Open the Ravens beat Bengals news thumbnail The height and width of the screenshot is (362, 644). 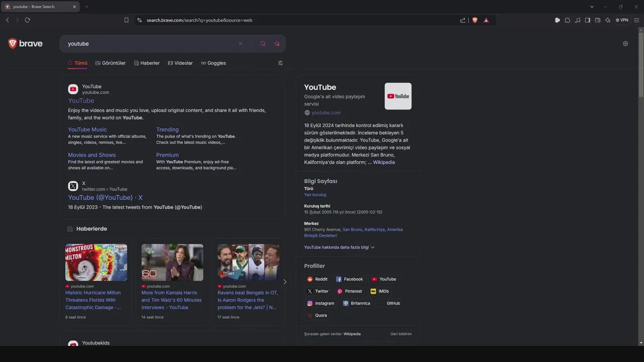[x=248, y=262]
